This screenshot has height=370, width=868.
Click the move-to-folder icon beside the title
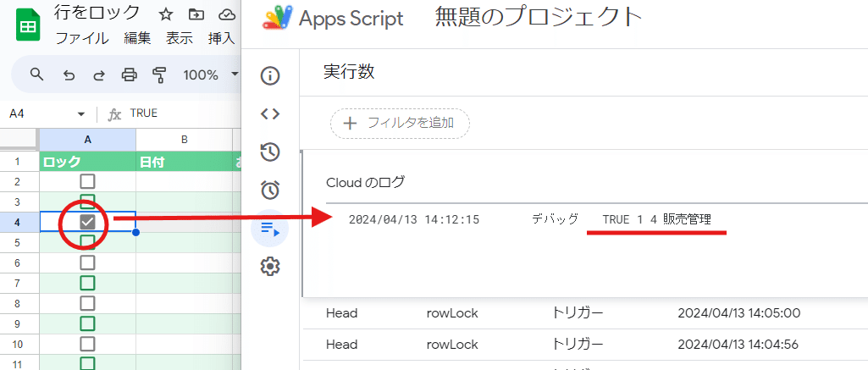tap(196, 14)
